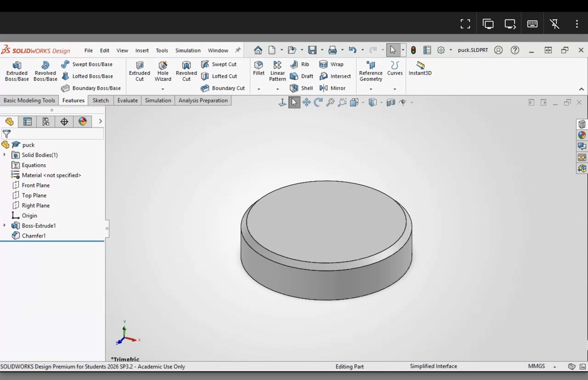Choose the Extruded Cut tool
Viewport: 588px width, 380px height.
pos(139,71)
